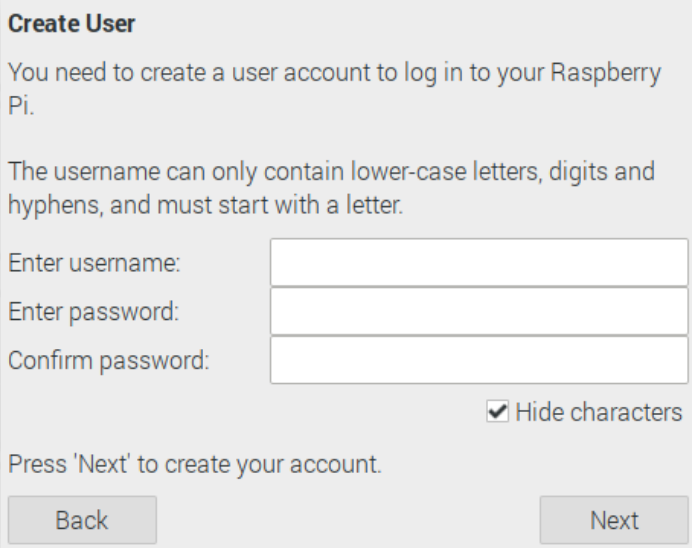Untick the Hide characters checkbox

click(497, 411)
